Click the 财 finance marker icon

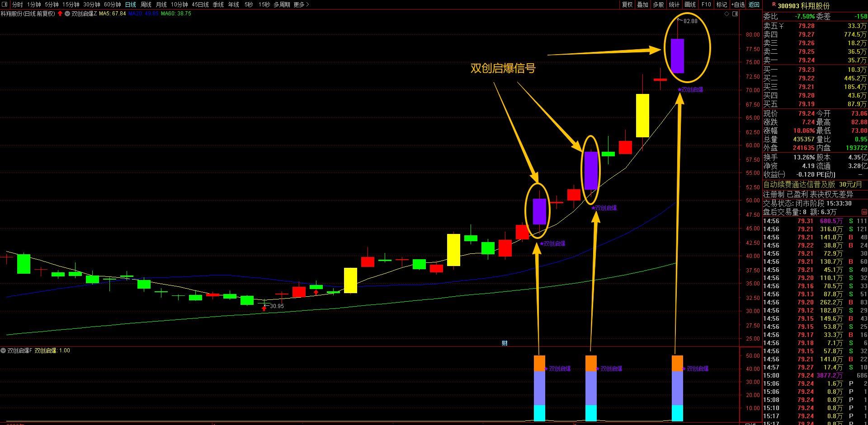(x=505, y=343)
